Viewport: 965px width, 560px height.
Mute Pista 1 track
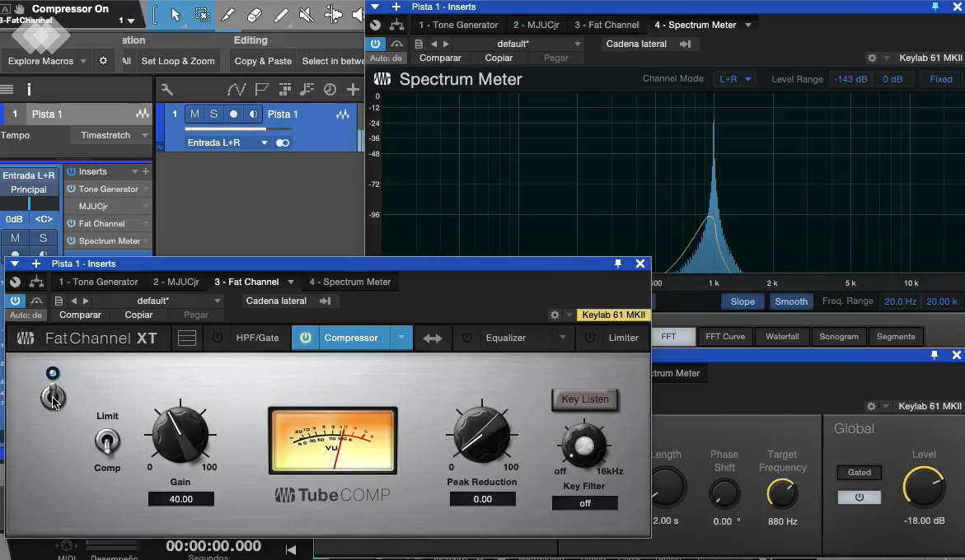[x=194, y=114]
